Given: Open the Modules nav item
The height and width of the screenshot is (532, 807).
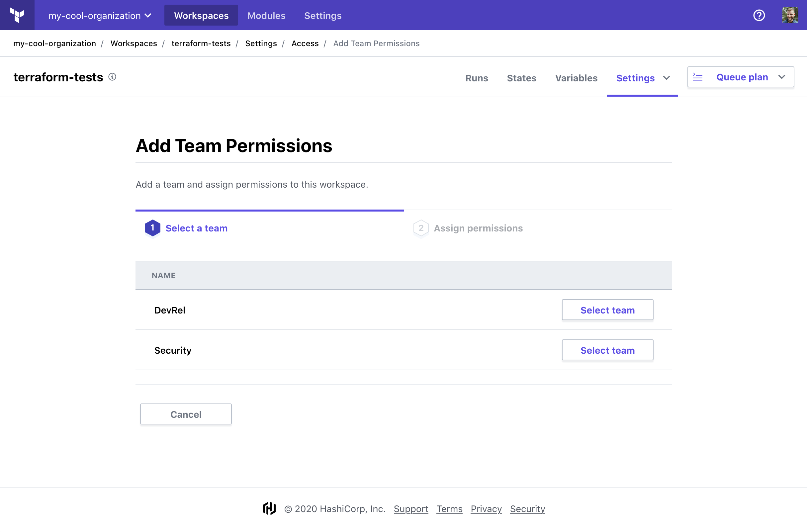Looking at the screenshot, I should [266, 16].
